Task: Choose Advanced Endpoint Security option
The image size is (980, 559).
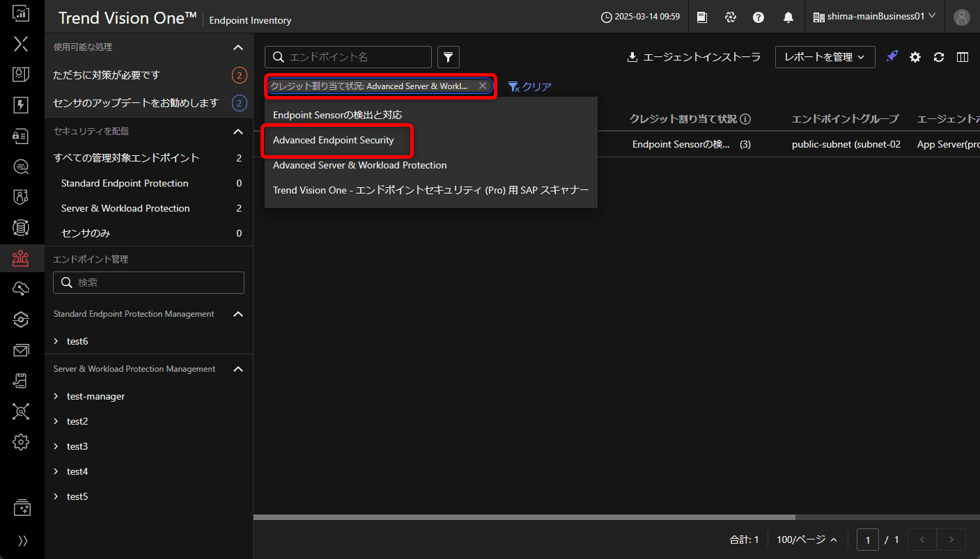Action: tap(431, 140)
